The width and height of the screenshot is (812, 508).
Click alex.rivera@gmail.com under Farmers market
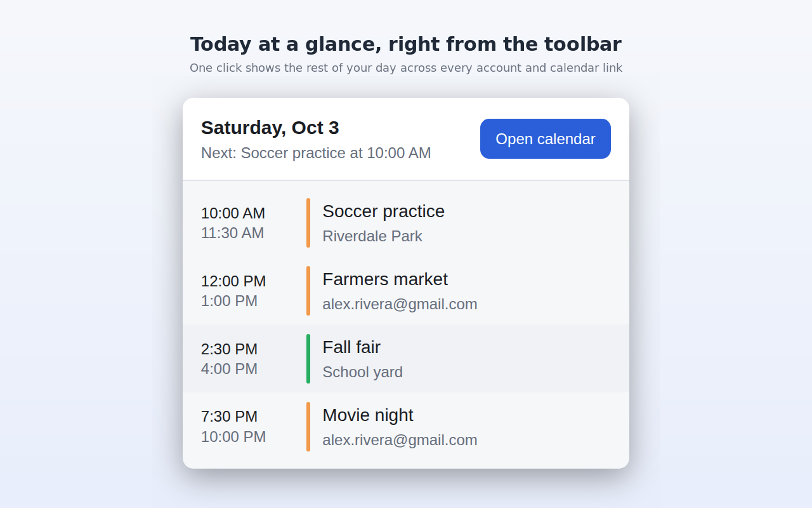coord(400,304)
